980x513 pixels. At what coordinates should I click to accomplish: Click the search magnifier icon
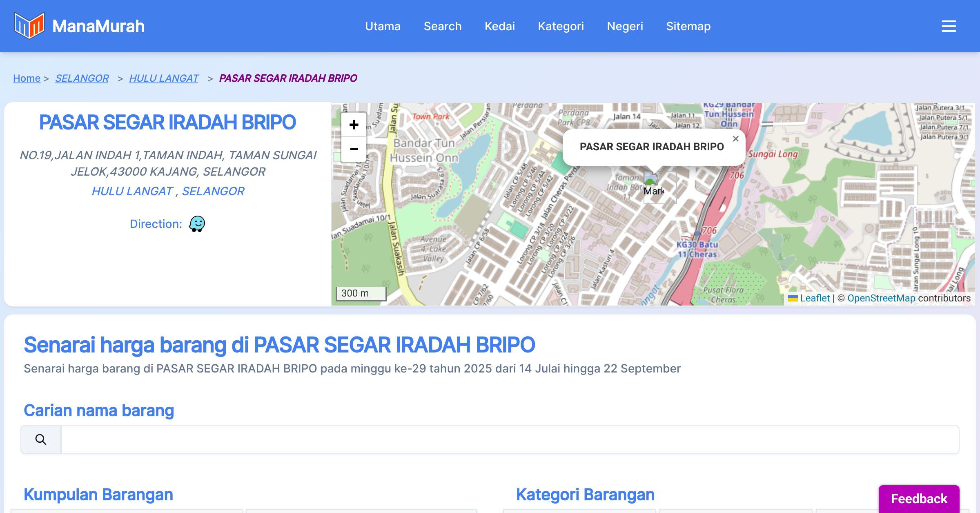click(41, 439)
